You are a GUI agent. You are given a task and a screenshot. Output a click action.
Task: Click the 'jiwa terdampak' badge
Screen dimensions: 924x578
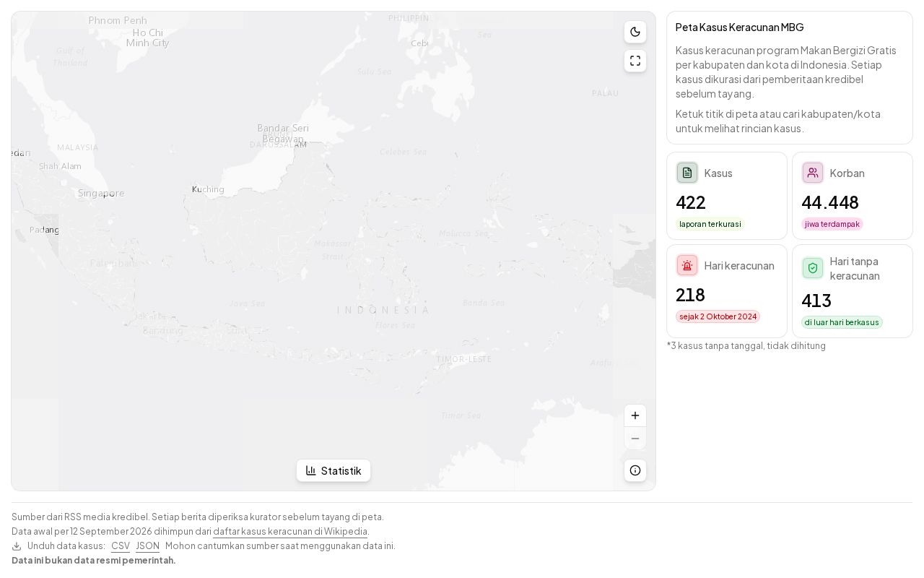click(x=832, y=224)
